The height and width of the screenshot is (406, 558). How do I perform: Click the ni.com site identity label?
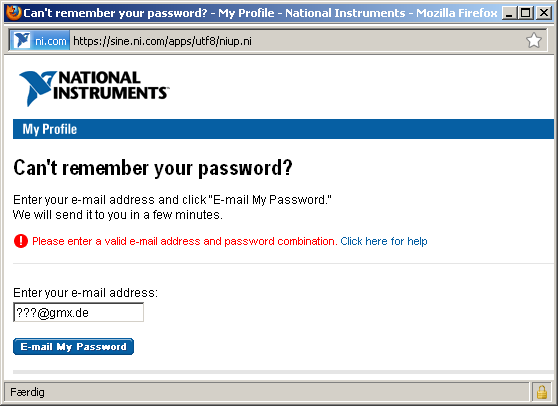[51, 41]
